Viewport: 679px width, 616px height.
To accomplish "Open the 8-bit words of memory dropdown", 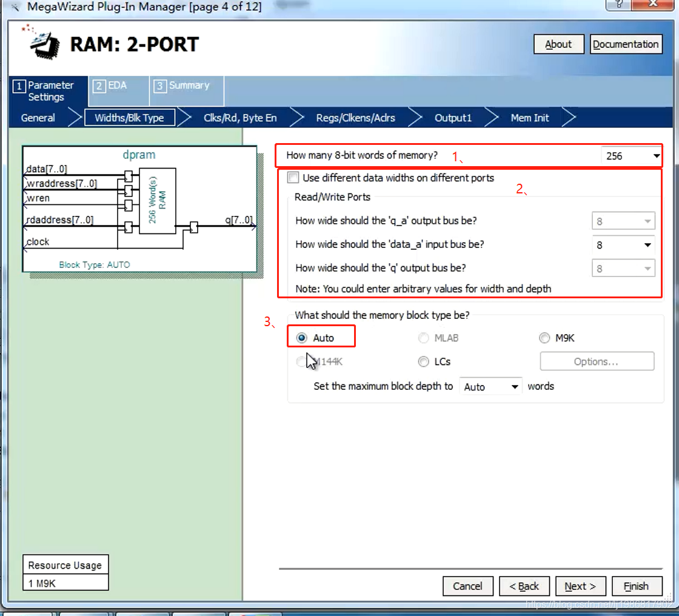I will (x=632, y=156).
